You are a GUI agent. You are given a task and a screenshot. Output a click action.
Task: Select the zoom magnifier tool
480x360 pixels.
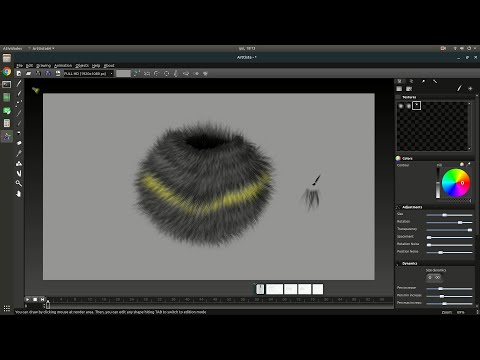coord(19,183)
